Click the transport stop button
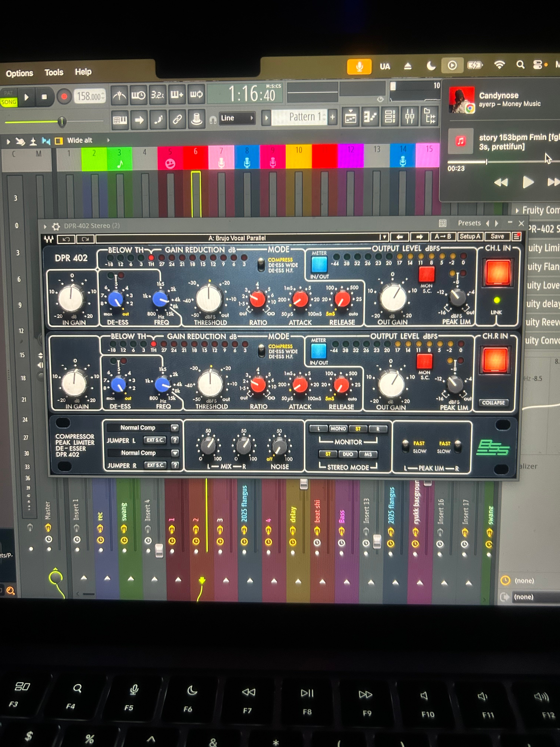Screen dimensions: 560x747 point(44,97)
